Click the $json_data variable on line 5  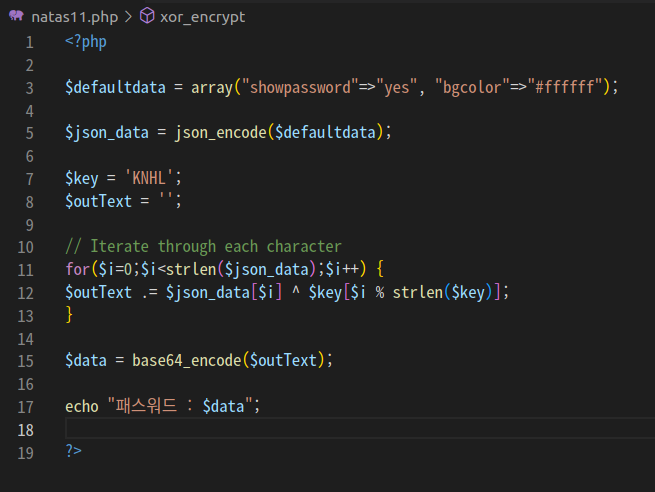coord(107,132)
